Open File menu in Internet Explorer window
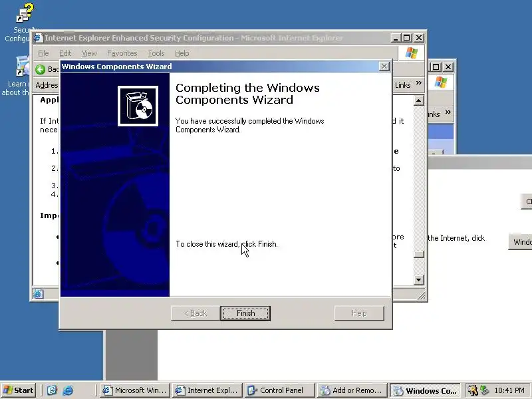532x399 pixels. 43,53
